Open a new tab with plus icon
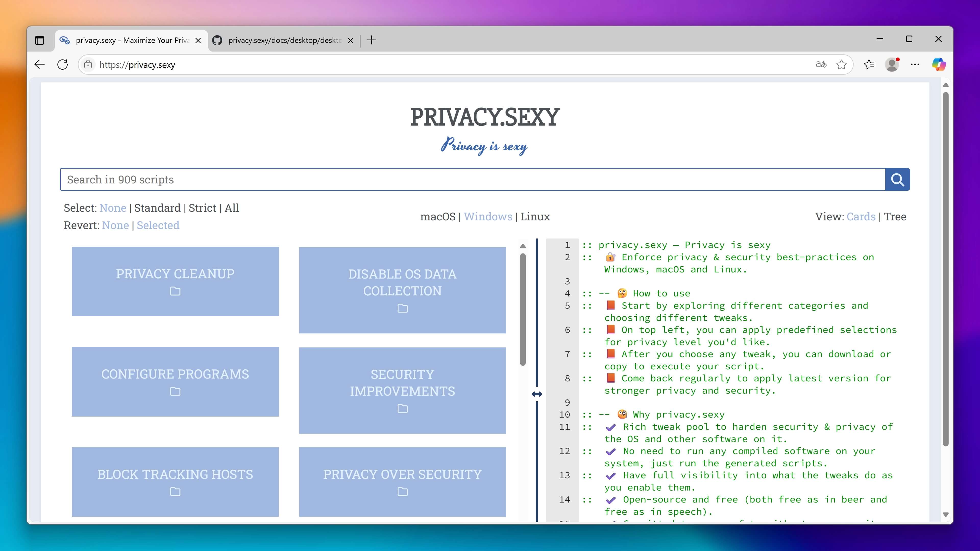Screen dimensions: 980x551 [372, 40]
